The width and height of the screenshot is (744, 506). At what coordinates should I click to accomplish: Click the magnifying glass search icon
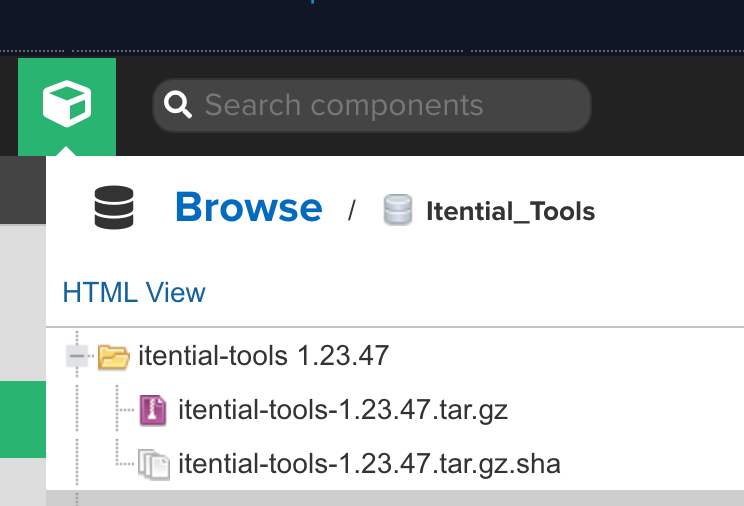point(178,105)
